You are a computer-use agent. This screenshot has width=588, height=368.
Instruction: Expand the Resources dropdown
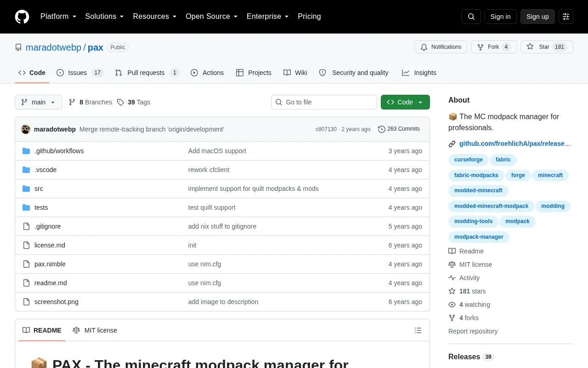(x=155, y=17)
